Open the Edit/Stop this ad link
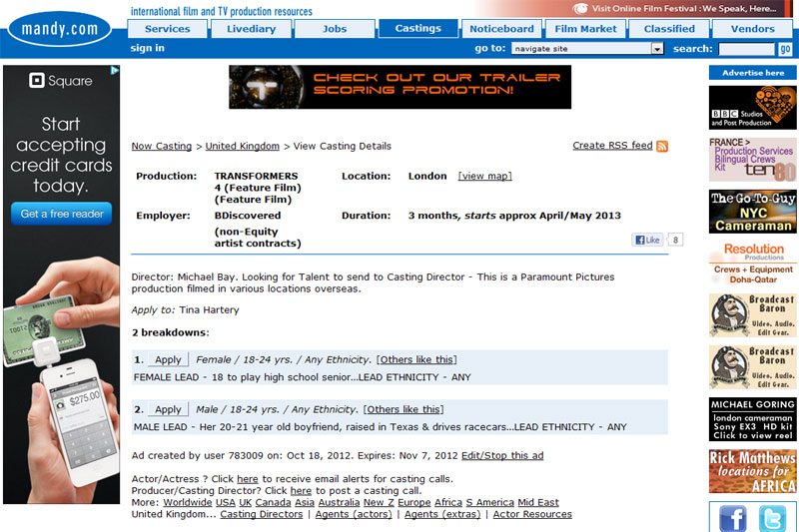The image size is (799, 532). pos(502,455)
